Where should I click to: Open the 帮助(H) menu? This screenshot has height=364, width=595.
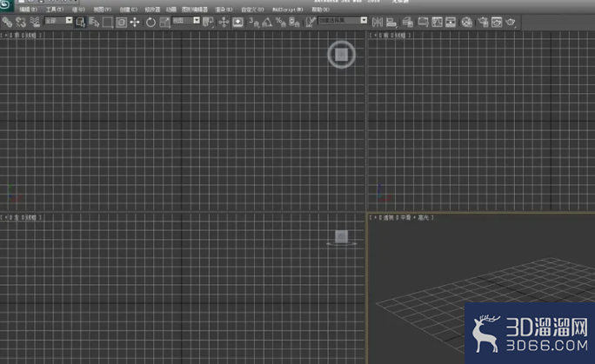click(x=321, y=9)
